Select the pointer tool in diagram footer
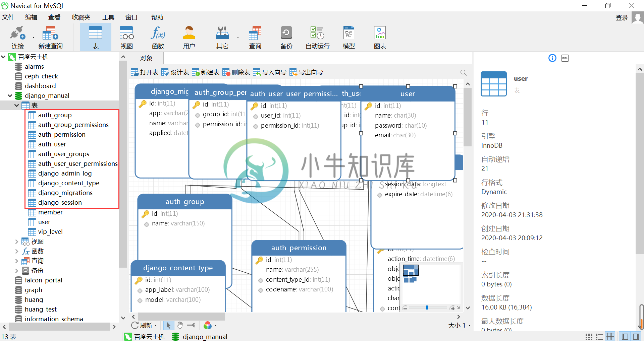Viewport: 644px width, 341px height. tap(168, 325)
